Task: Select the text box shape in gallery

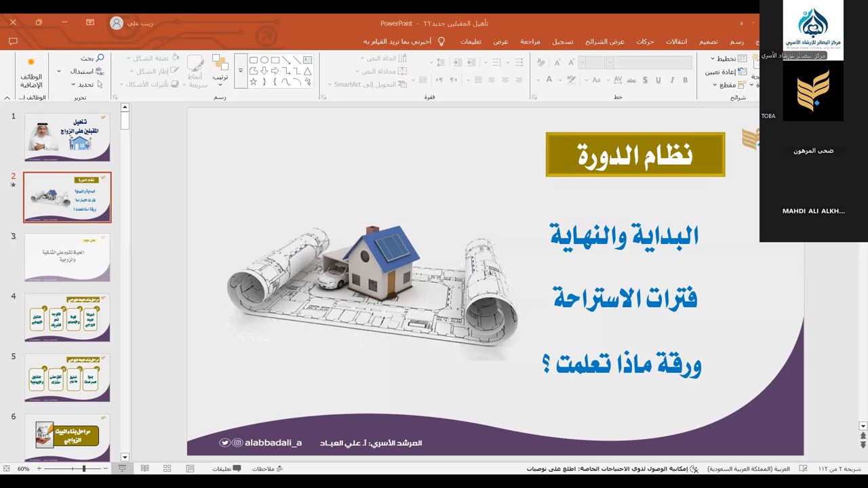Action: tap(307, 60)
